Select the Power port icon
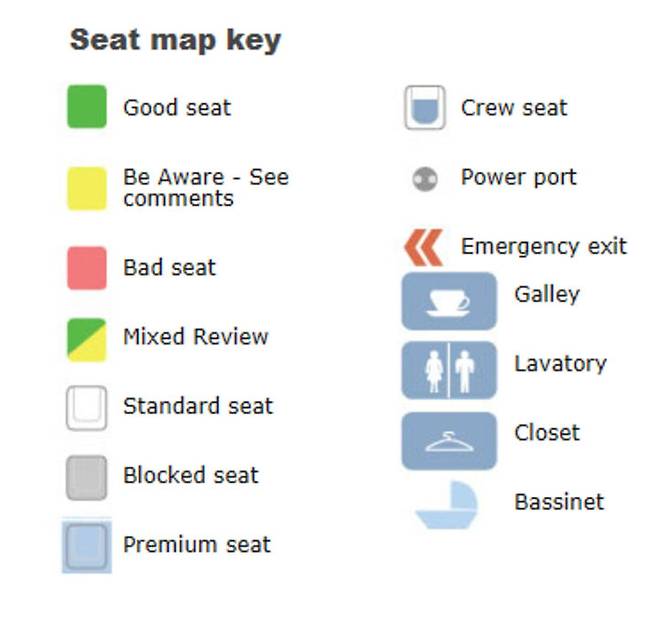This screenshot has width=658, height=634. 425,179
